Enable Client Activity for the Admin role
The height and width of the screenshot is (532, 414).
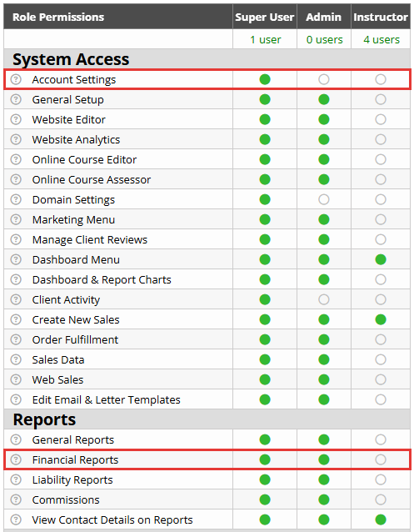[324, 299]
